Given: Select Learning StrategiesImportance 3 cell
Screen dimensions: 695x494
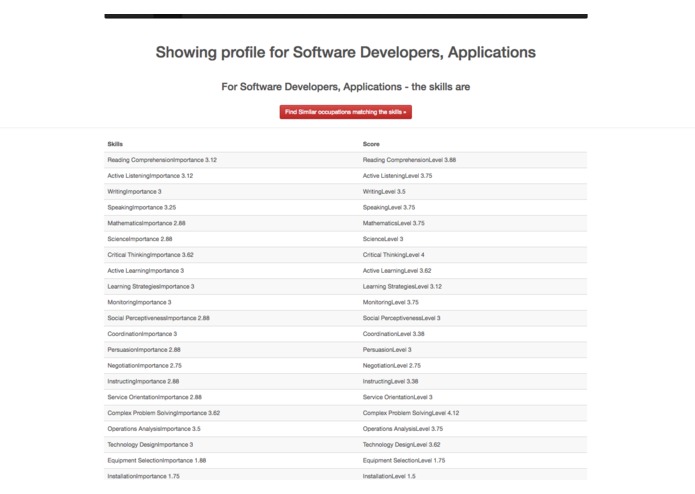Looking at the screenshot, I should click(151, 287).
